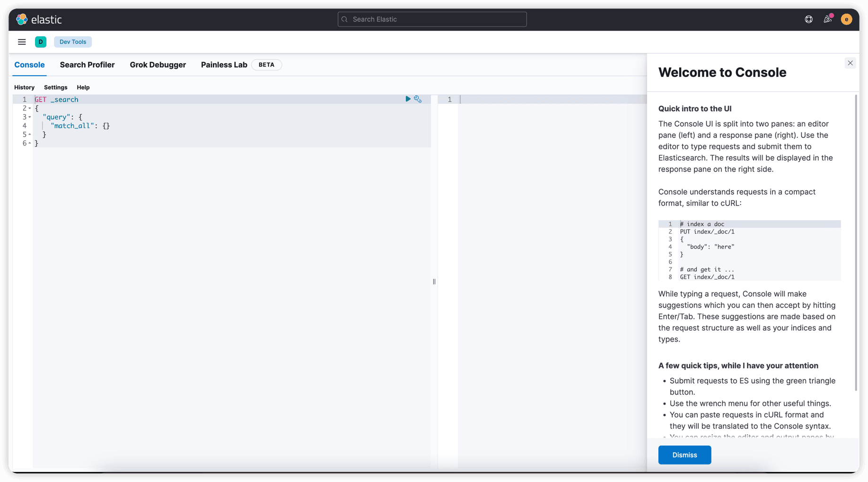Dismiss the welcome panel

684,455
